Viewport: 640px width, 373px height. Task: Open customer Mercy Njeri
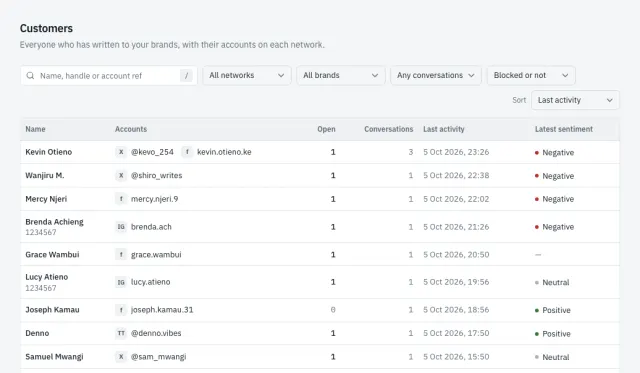[x=46, y=199]
